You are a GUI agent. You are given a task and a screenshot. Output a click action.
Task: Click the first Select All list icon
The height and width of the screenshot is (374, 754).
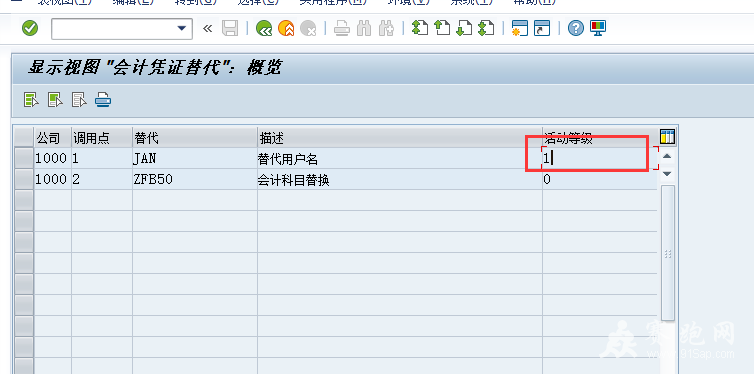[x=31, y=100]
